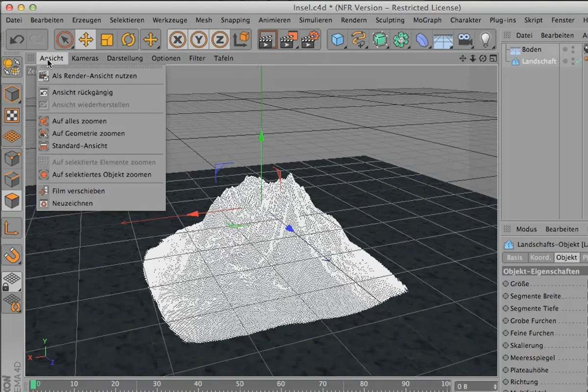This screenshot has height=392, width=588.
Task: Activate the Move tool
Action: coord(86,40)
